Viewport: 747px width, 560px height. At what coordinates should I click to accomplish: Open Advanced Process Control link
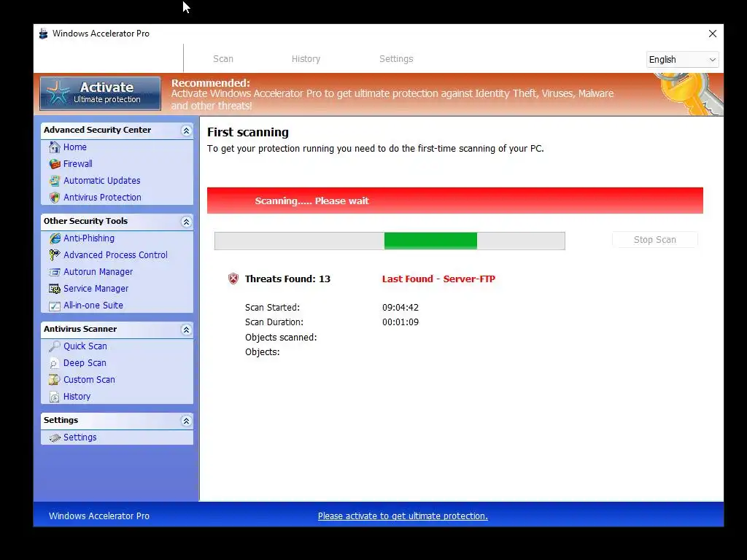point(115,254)
